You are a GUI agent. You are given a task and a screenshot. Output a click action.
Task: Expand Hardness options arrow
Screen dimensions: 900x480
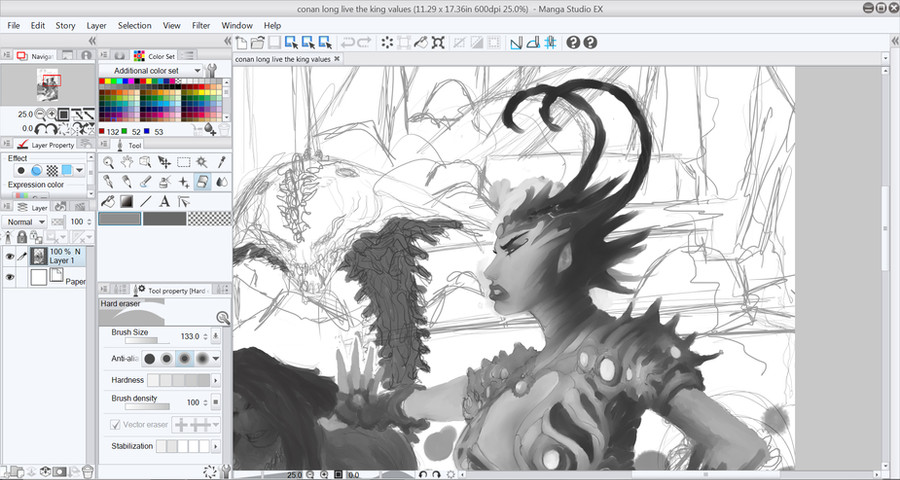[x=216, y=380]
